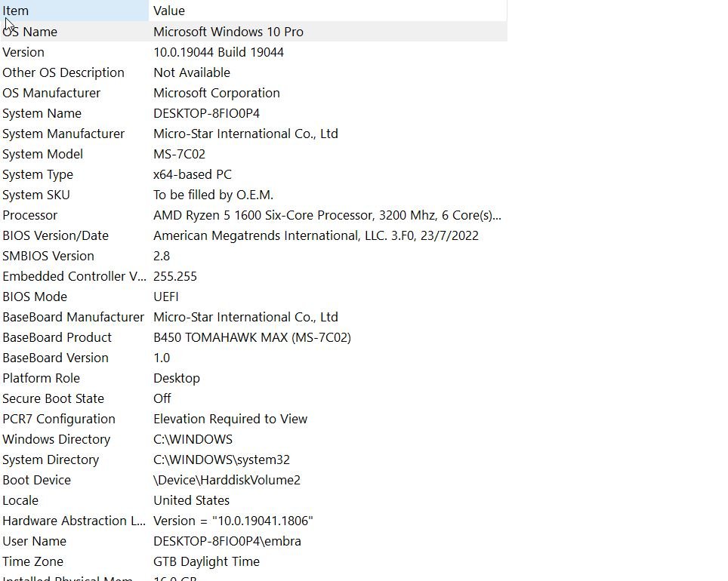
Task: Select value 10.0.19044 Build 19044
Action: click(x=219, y=52)
